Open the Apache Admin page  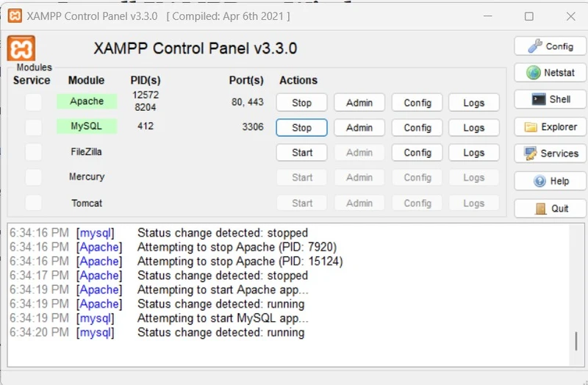(359, 103)
